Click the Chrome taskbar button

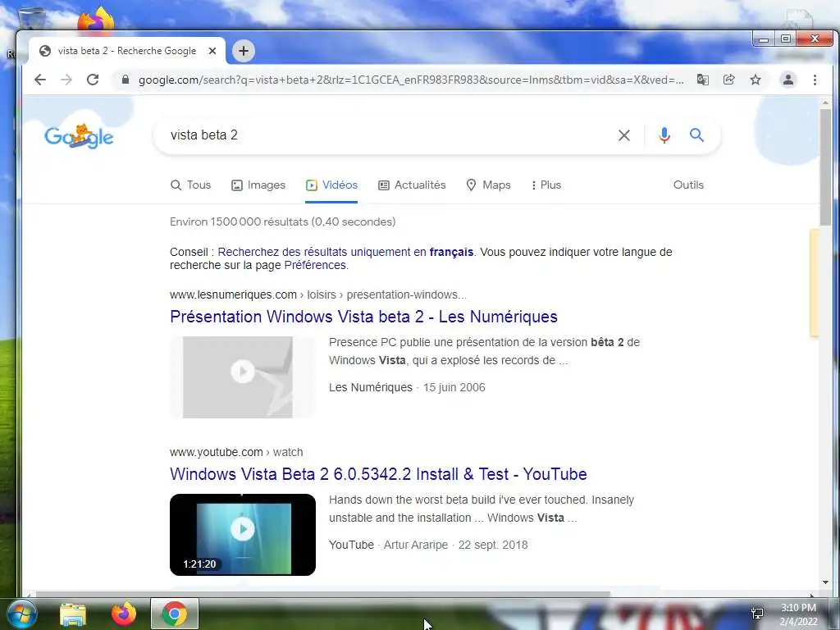pyautogui.click(x=175, y=614)
